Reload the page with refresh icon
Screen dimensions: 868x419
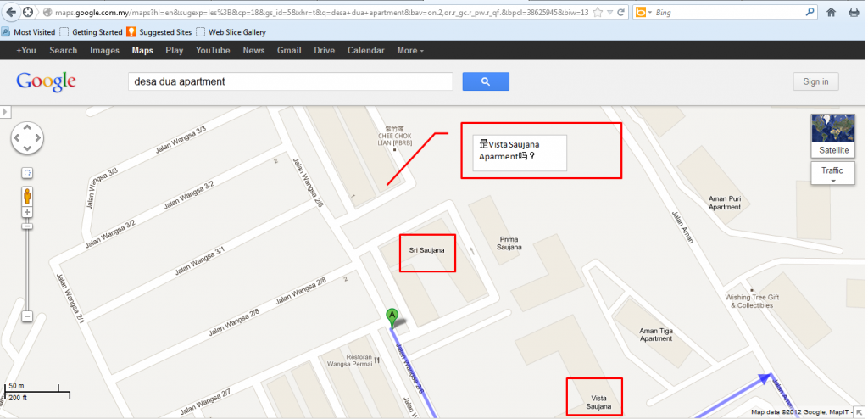[621, 12]
